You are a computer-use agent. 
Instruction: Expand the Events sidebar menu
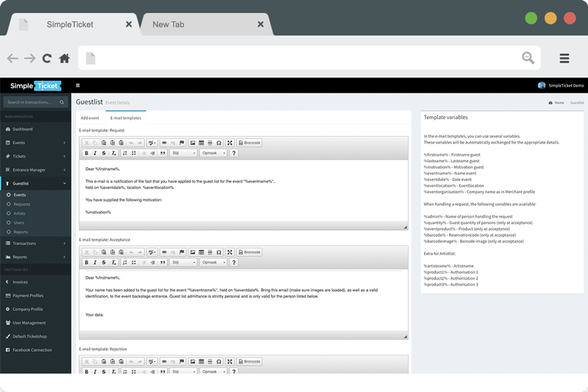point(35,143)
